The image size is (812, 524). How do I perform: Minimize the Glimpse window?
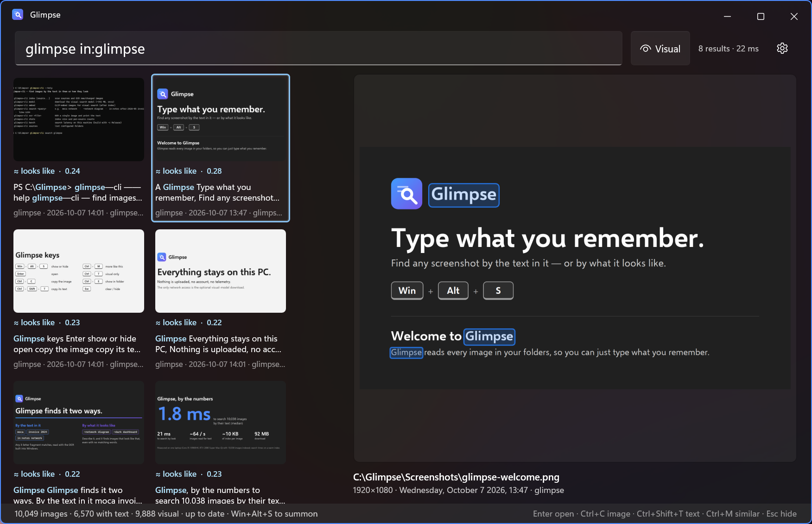[x=728, y=16]
